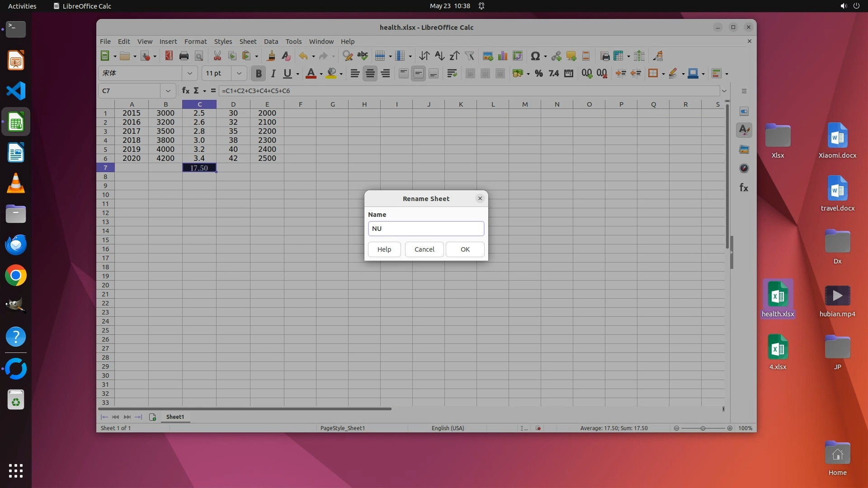
Task: Open the sidebar Navigator compass icon
Action: [x=744, y=168]
